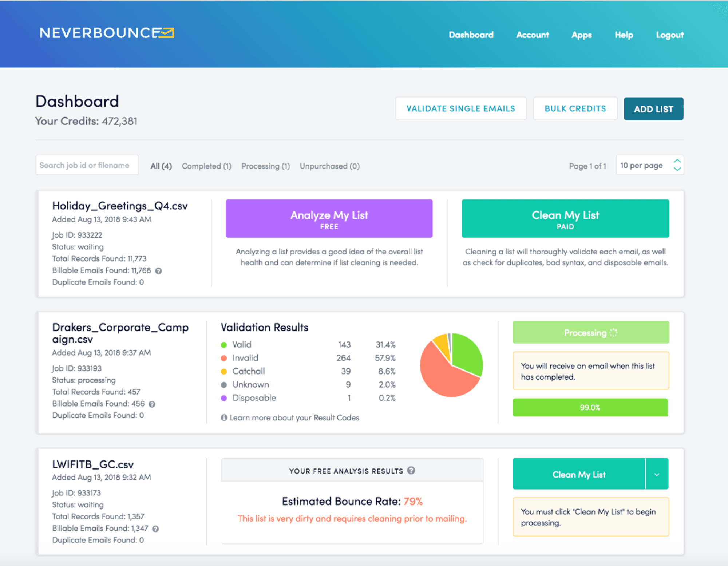Click the Bulk Credits button
The image size is (728, 566).
tap(575, 108)
